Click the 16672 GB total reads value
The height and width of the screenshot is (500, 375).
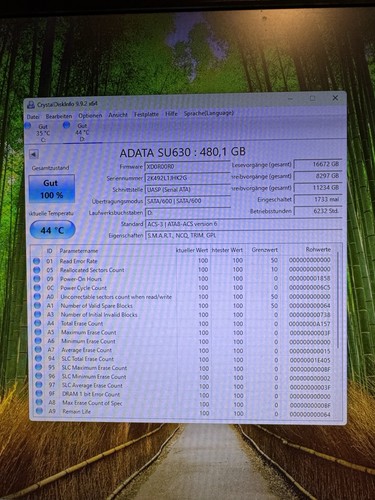coord(318,164)
